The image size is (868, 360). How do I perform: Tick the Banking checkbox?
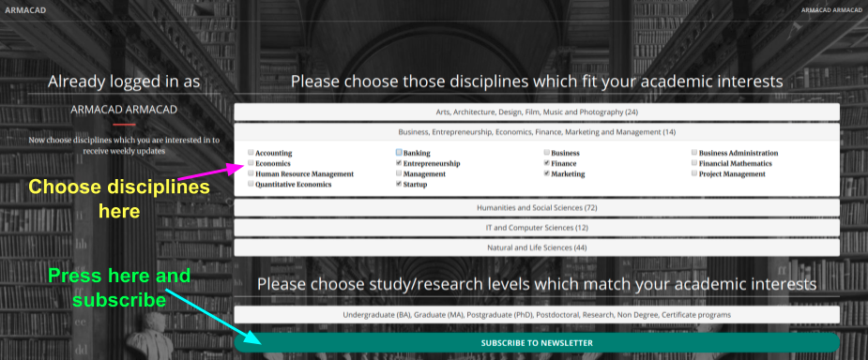pos(399,152)
